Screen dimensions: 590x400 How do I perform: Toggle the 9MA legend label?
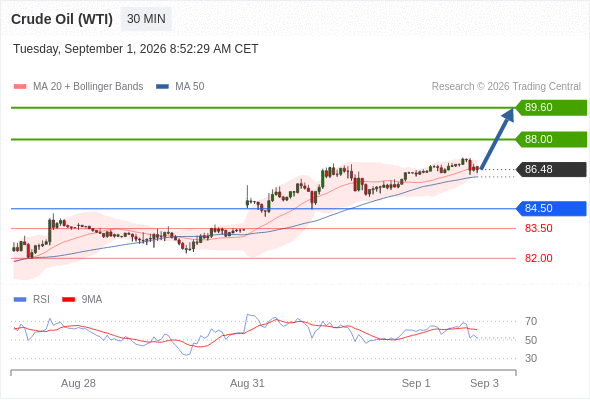(x=92, y=300)
